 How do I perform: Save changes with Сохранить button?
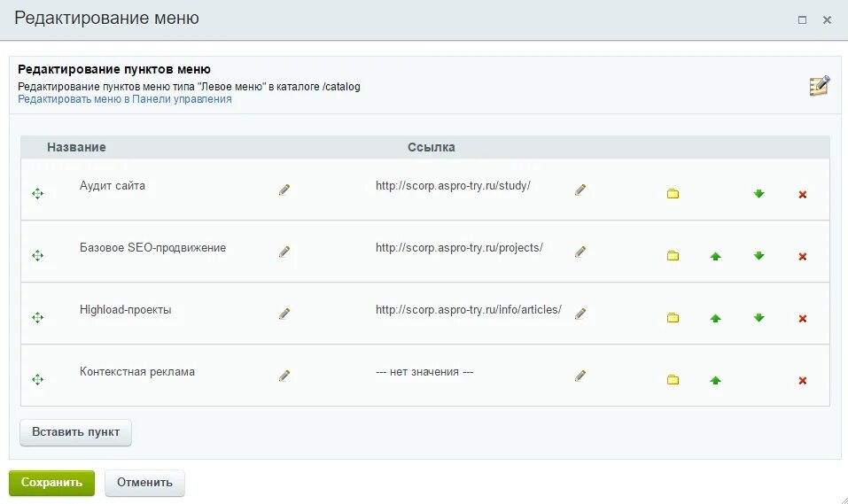coord(52,483)
